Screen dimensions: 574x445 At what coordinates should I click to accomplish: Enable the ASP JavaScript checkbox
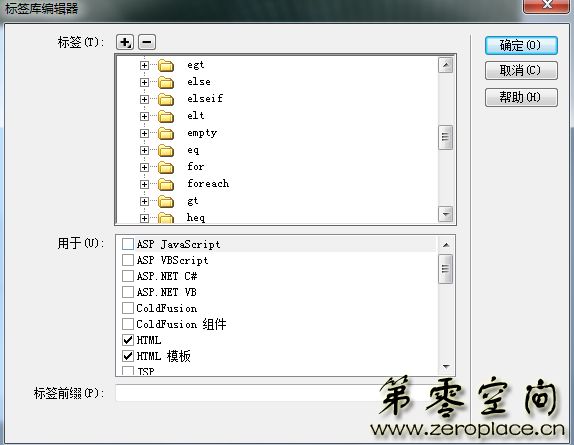[x=128, y=244]
